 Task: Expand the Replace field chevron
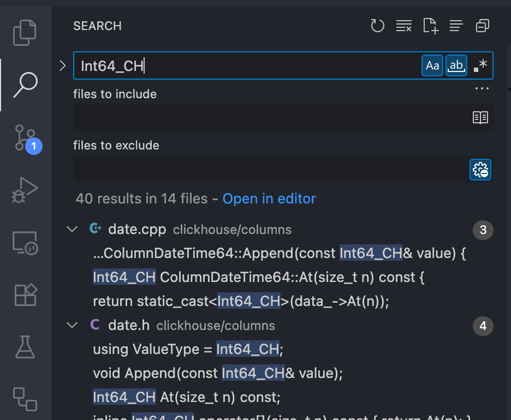[63, 65]
